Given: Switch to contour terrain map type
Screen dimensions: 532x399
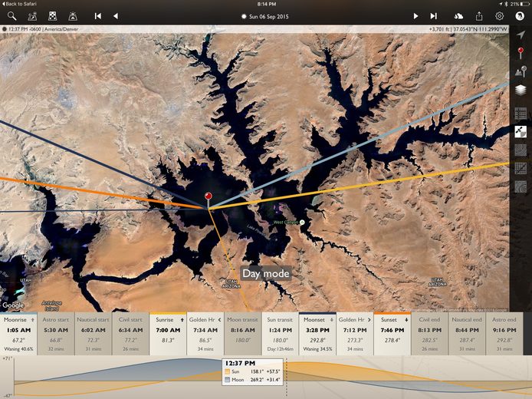Looking at the screenshot, I should pos(521,150).
